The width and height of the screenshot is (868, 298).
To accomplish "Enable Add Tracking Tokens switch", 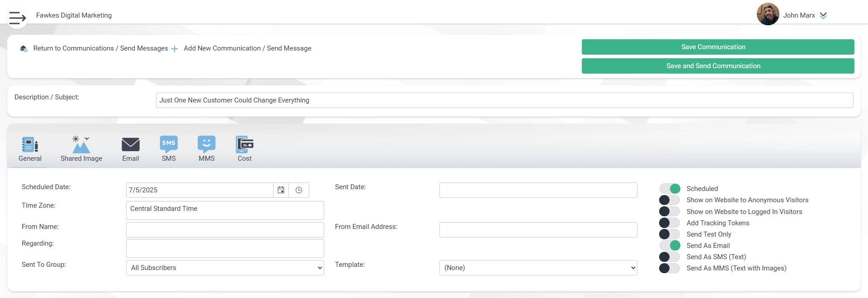I will [670, 223].
